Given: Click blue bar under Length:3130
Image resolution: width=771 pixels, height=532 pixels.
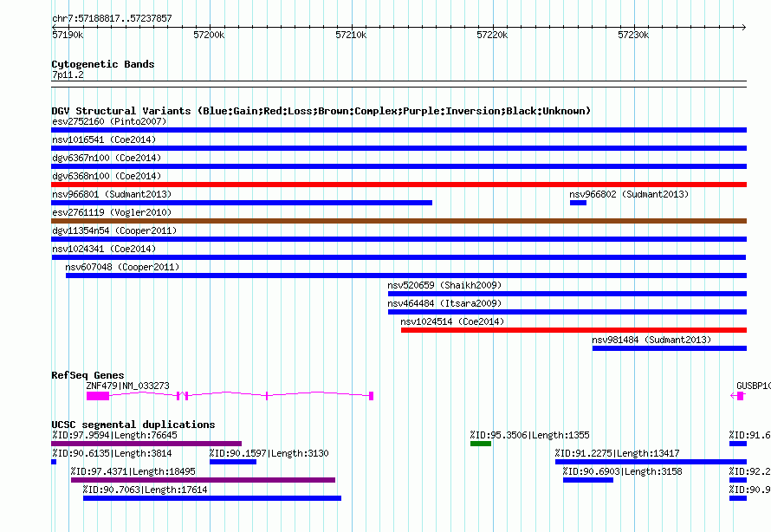Looking at the screenshot, I should pos(233,462).
